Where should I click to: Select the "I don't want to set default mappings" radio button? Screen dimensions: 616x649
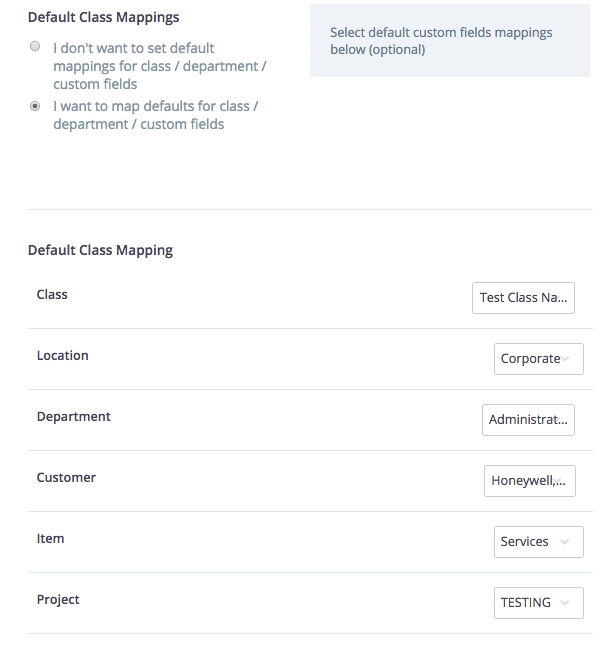[35, 47]
